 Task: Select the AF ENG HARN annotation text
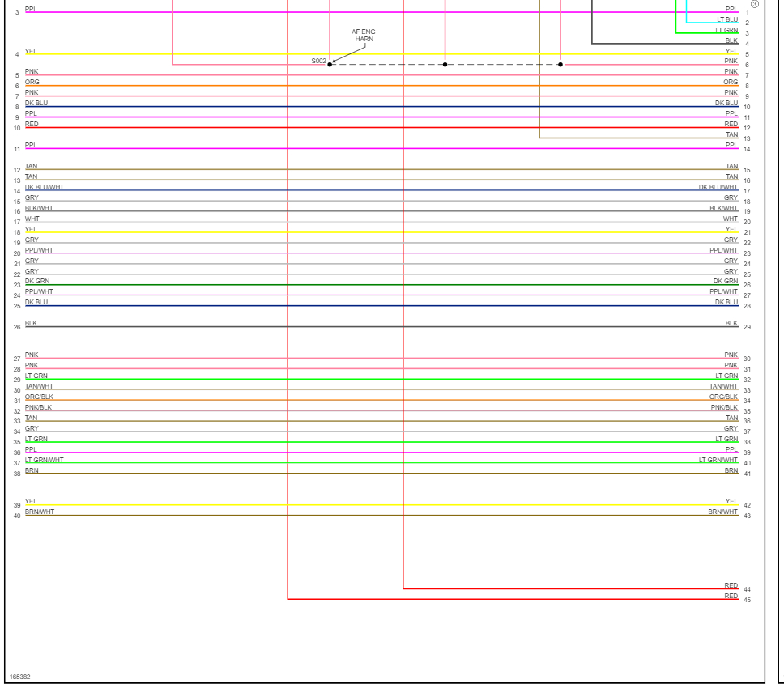[364, 36]
